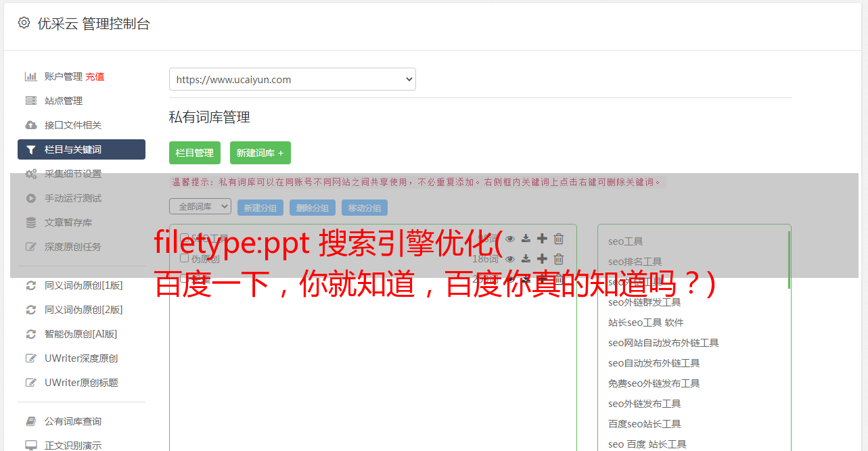Select the keyword "站长seo工具 软件"
The width and height of the screenshot is (868, 451).
point(646,323)
